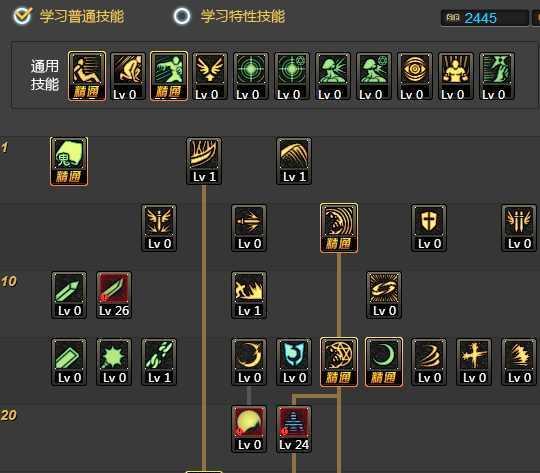
Task: Click the 学习普通技能 label
Action: [x=82, y=16]
